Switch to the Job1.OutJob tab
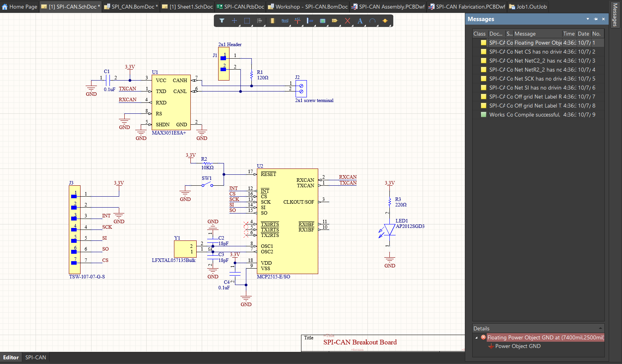Screen dimensions: 622x364 pyautogui.click(x=528, y=7)
